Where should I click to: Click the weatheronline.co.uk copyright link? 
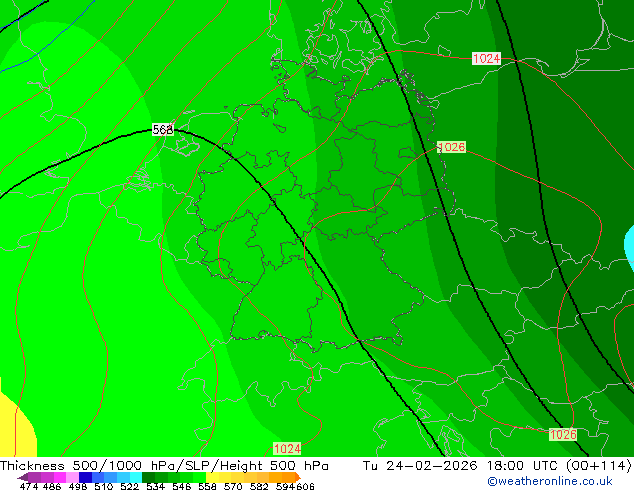click(x=550, y=481)
